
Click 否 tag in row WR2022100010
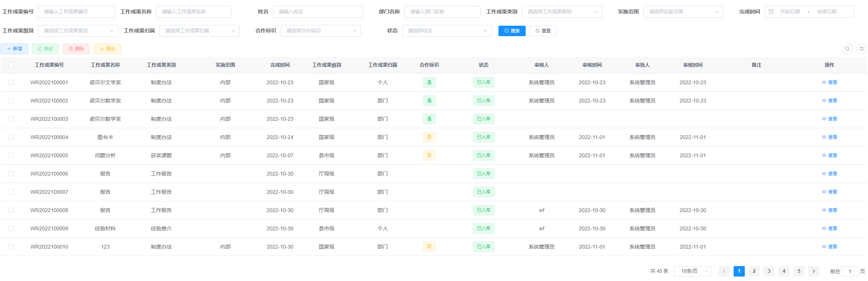(x=429, y=247)
